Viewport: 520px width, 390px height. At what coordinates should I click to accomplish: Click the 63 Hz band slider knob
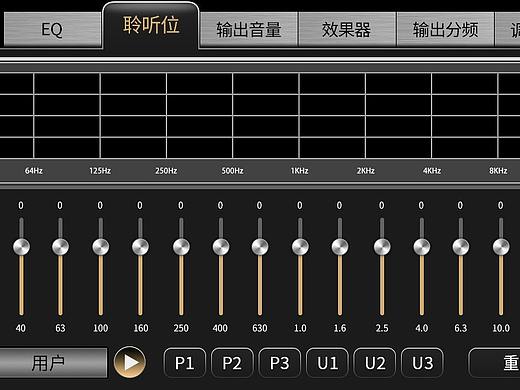60,247
